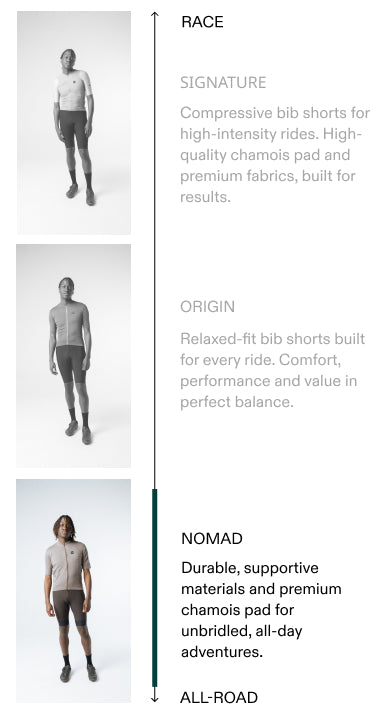Click the Signature compressive bib shorts description
The height and width of the screenshot is (720, 390).
point(275,155)
